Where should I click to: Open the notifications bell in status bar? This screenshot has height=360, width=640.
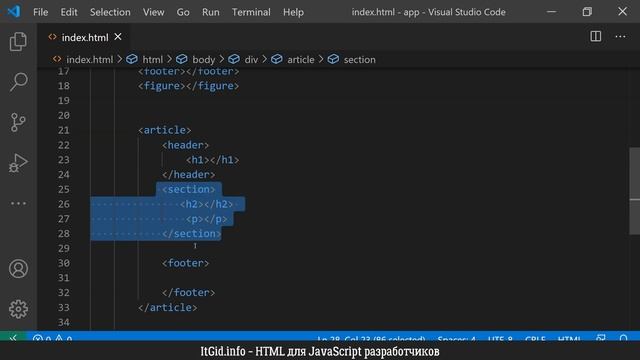(x=623, y=338)
